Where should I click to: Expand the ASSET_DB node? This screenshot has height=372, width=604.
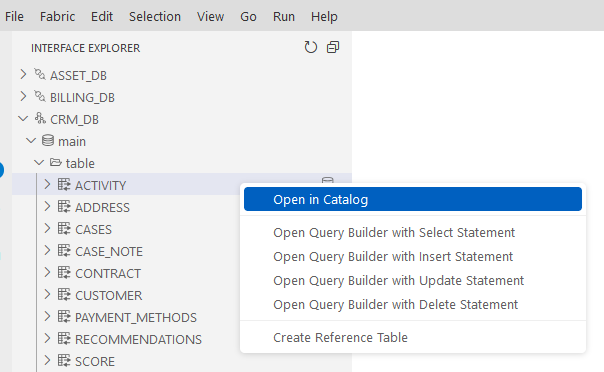point(23,74)
